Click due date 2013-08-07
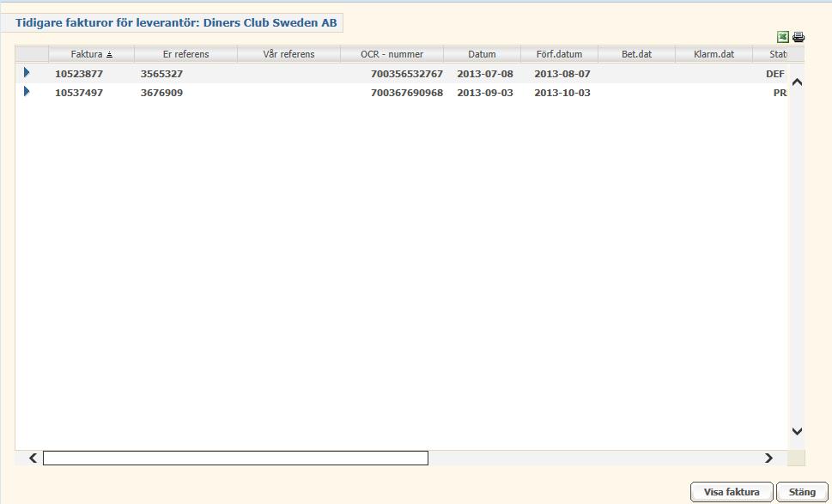The image size is (832, 504). 562,74
